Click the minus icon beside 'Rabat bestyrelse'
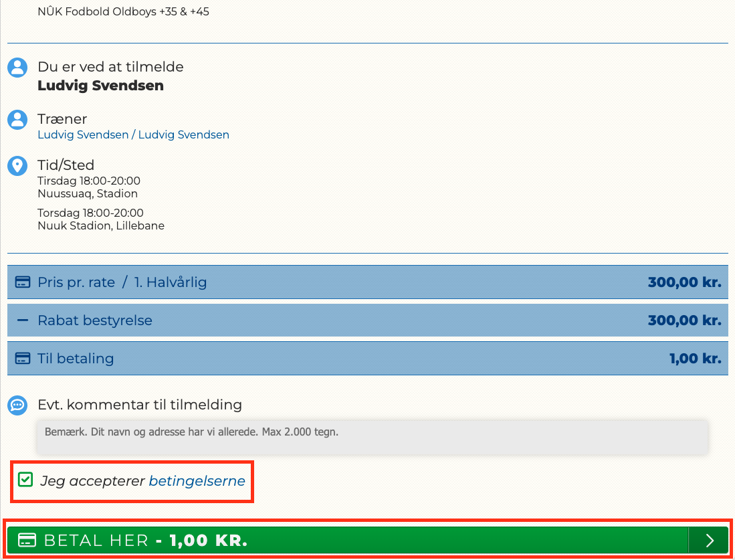Screen dimensions: 735x560 tap(23, 320)
